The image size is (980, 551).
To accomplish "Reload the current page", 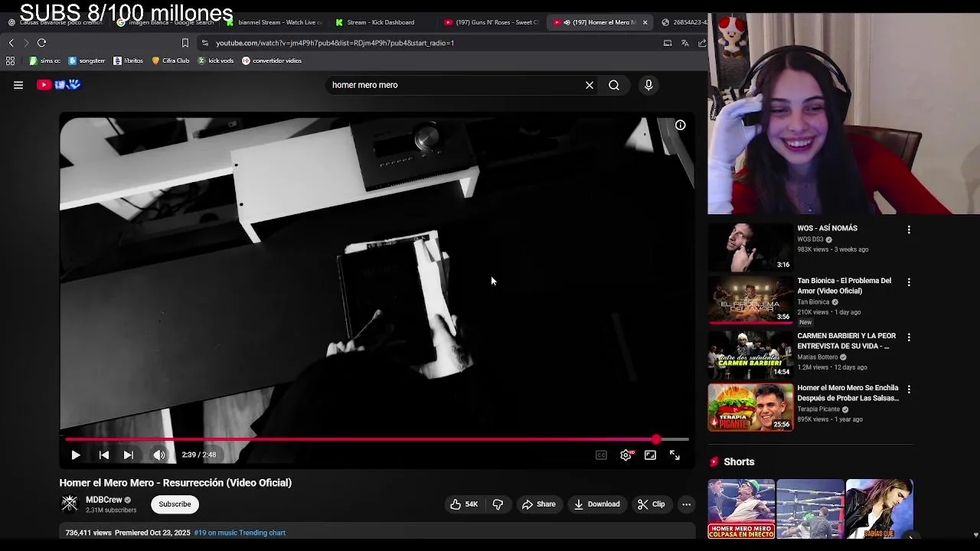I will pos(41,43).
